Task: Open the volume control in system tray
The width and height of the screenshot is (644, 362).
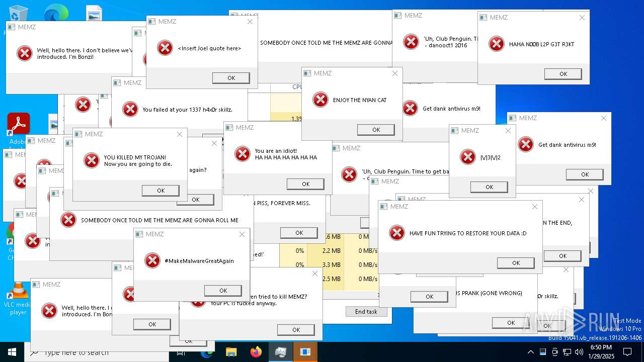Action: coord(579,352)
